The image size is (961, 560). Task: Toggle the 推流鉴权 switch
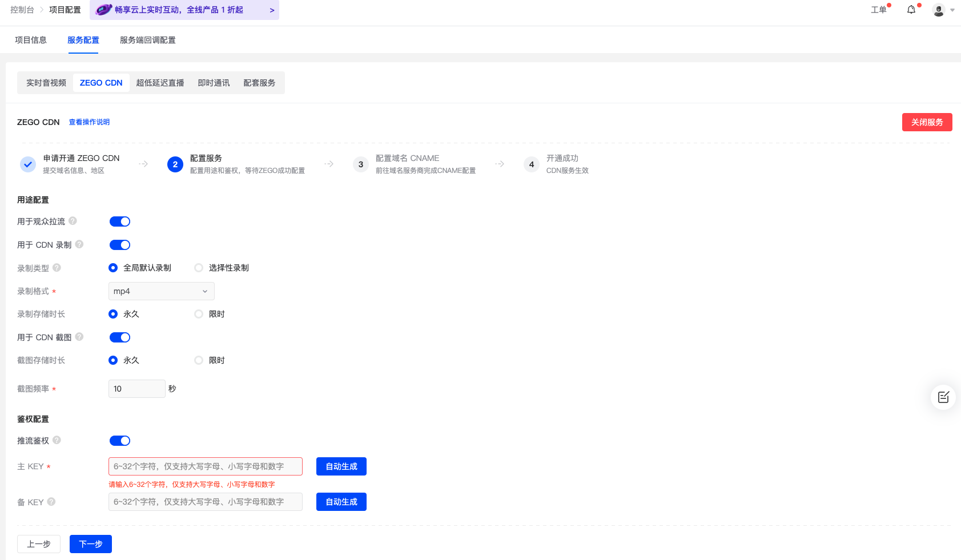coord(120,441)
